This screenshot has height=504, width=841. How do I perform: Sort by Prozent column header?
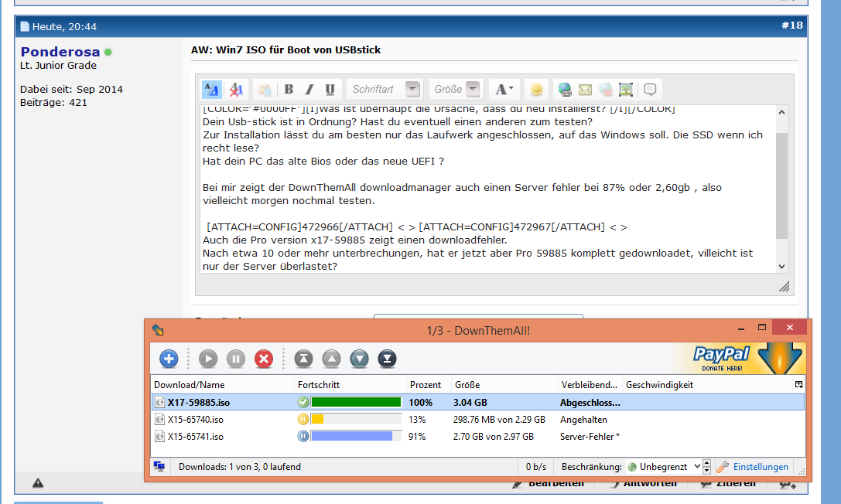point(429,384)
